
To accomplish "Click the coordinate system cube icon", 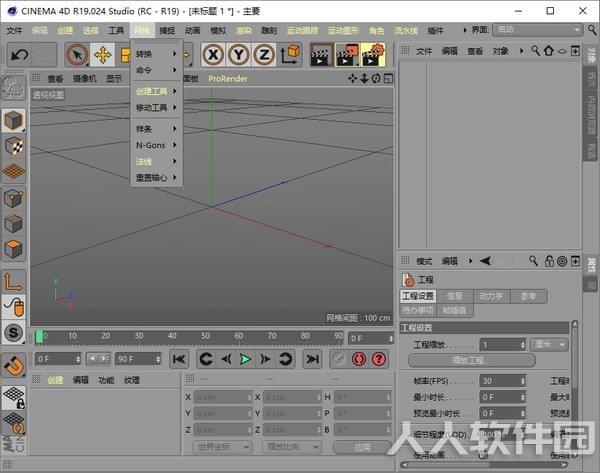I will pos(290,55).
